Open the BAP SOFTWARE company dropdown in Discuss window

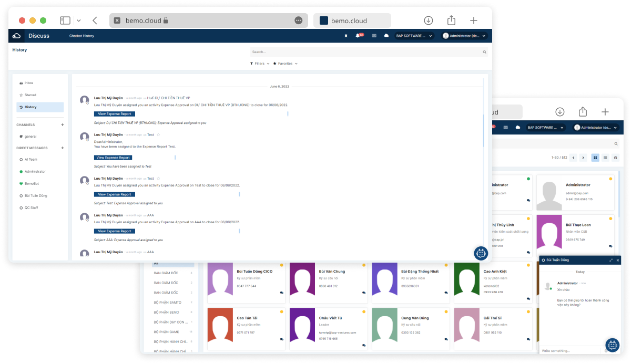414,36
